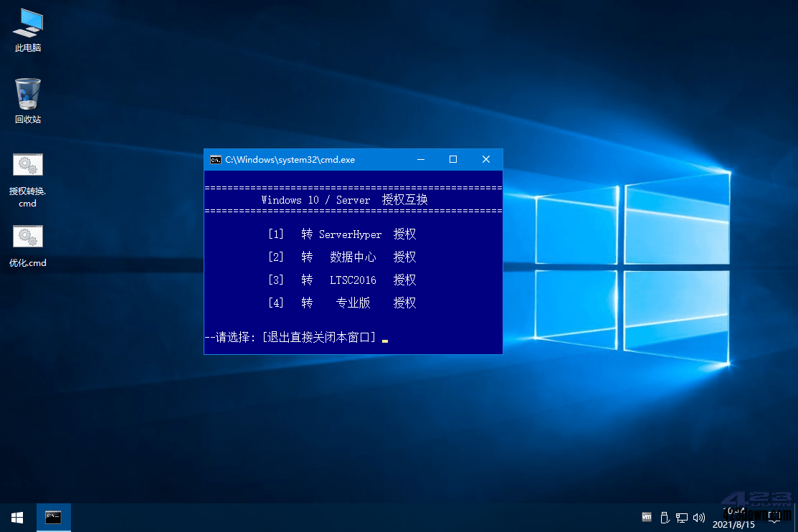Click the speaker volume icon in tray
The height and width of the screenshot is (532, 798).
coord(698,517)
